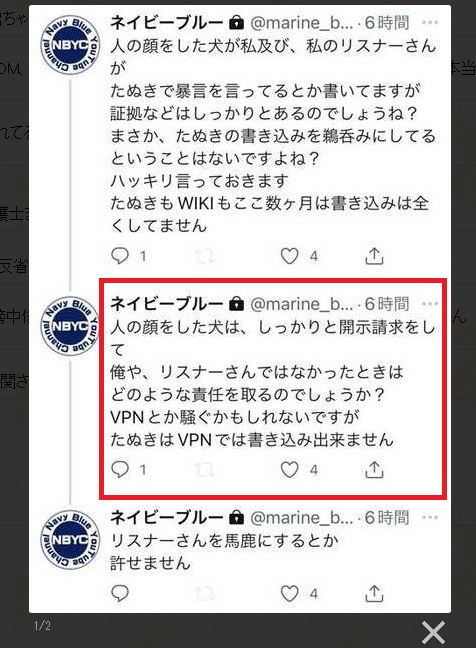Open the 6時間 timestamp of highlighted tweet
Viewport: 476px width, 648px height.
387,304
